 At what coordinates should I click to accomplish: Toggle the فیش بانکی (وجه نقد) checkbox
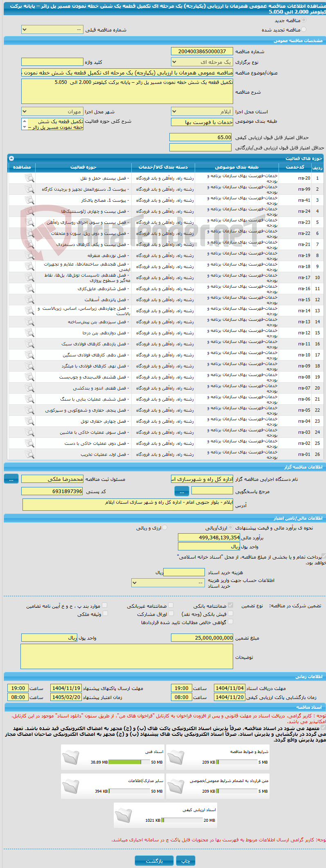pyautogui.click(x=230, y=613)
